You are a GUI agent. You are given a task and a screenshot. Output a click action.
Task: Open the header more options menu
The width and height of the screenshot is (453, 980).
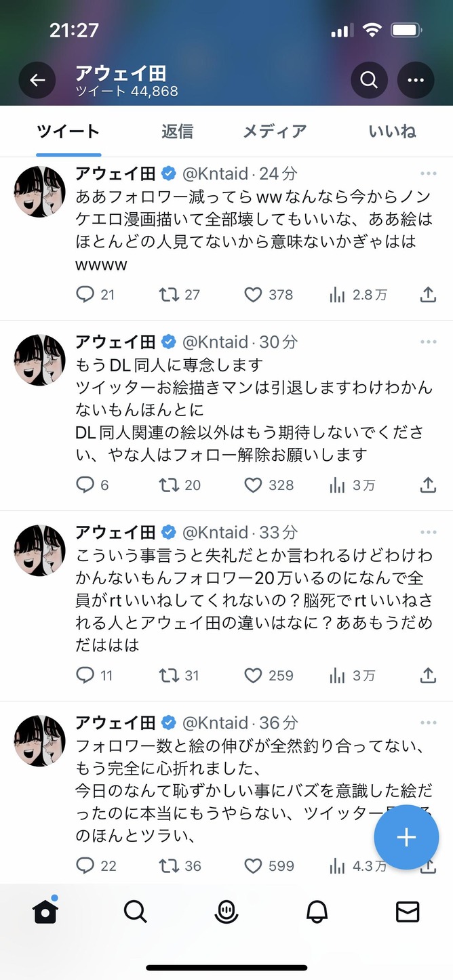(x=415, y=80)
